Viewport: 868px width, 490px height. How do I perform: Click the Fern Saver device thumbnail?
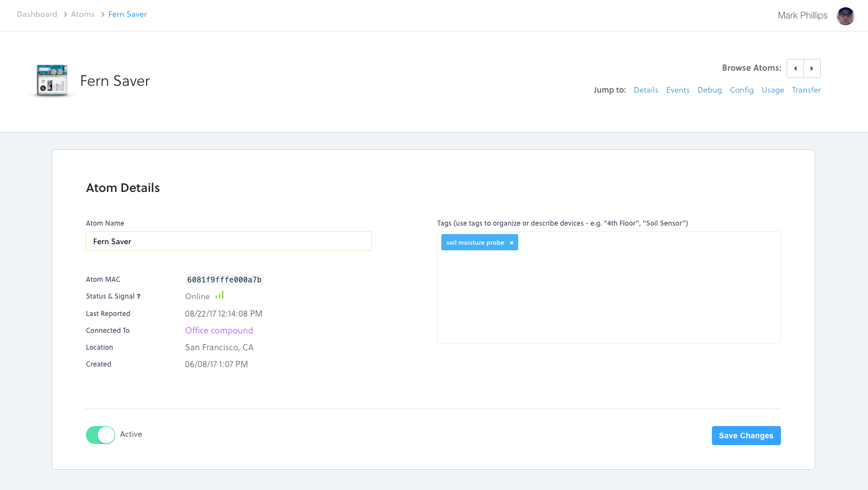pos(52,80)
